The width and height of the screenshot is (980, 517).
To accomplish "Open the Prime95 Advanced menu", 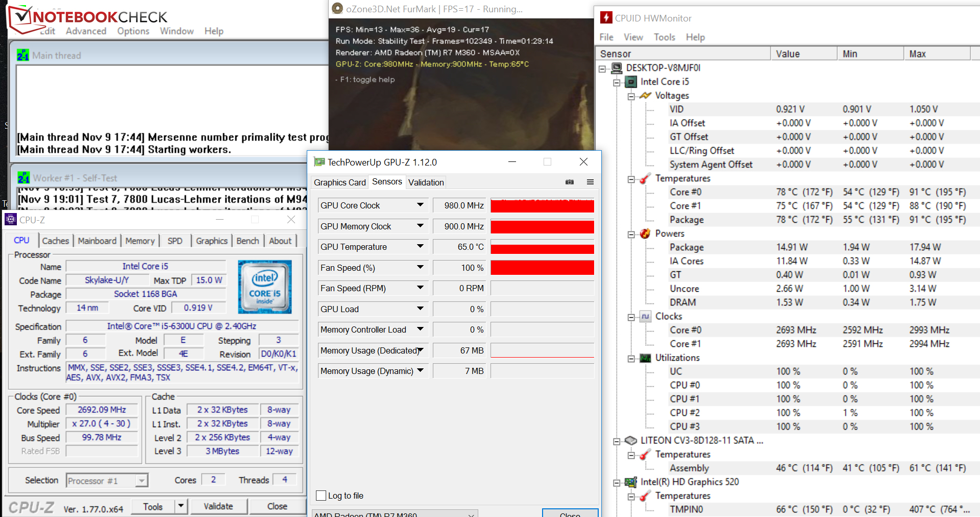I will pos(86,31).
